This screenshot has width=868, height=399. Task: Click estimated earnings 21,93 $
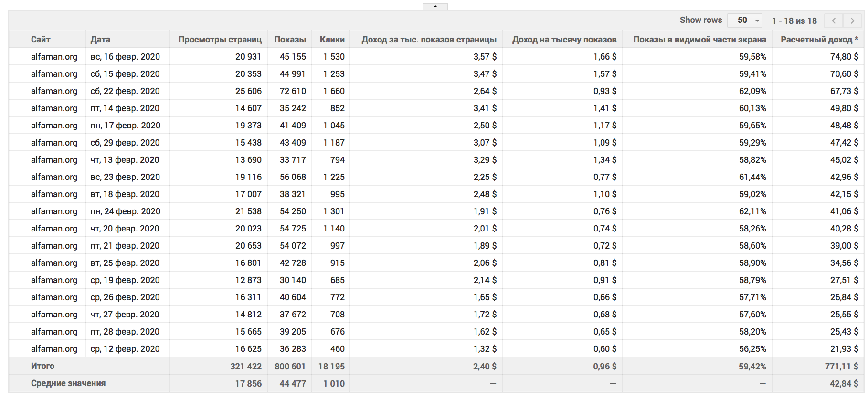point(844,349)
